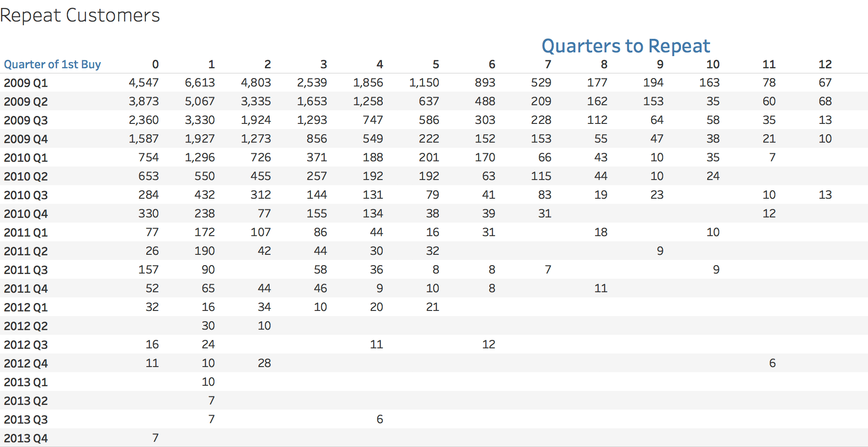Select the 2012 Q4 row label
This screenshot has height=447, width=868.
pos(26,363)
